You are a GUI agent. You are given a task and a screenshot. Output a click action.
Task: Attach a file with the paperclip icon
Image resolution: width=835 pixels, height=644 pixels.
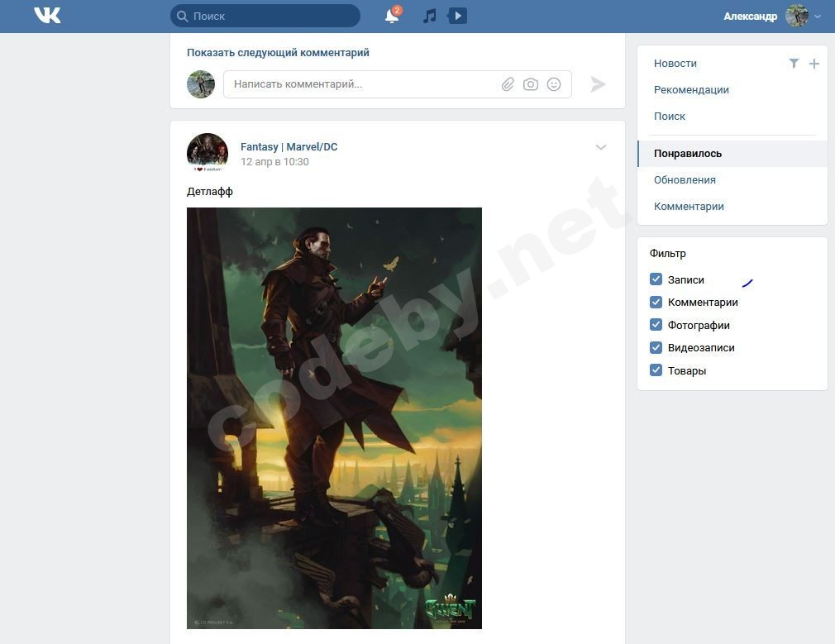click(x=508, y=84)
